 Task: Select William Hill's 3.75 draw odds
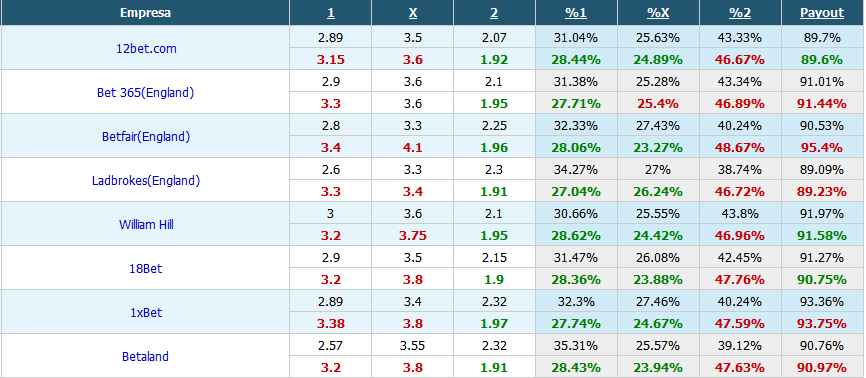click(413, 235)
